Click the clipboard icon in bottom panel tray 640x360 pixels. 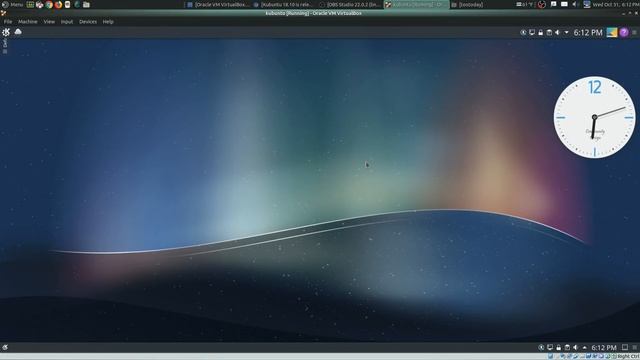541,347
